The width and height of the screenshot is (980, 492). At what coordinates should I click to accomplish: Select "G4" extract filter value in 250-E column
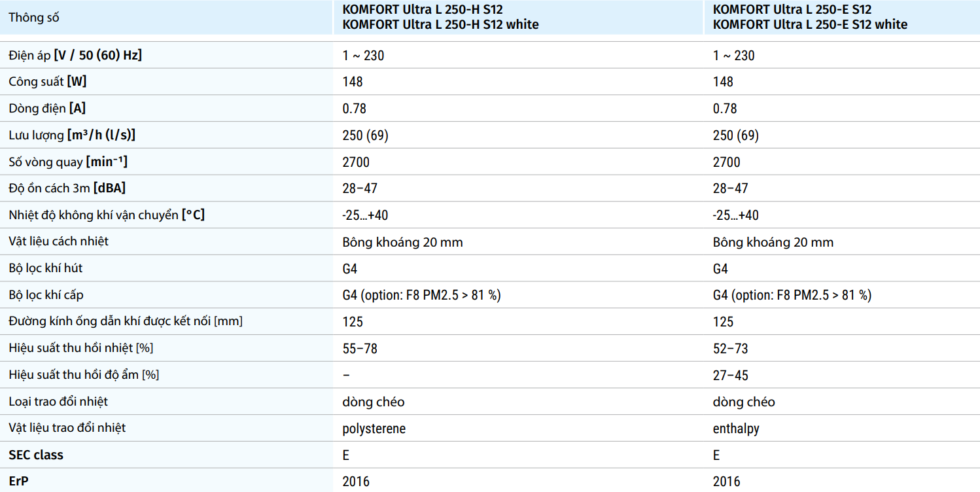point(720,269)
